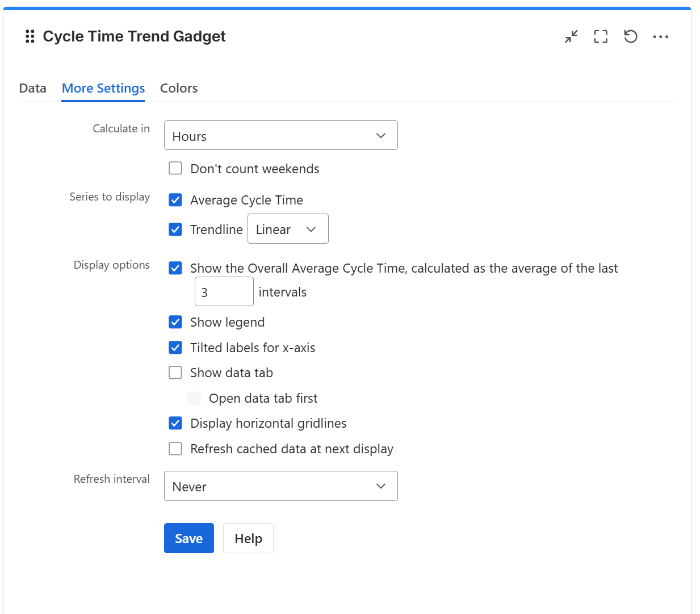Check Refresh cached data at next display
The width and height of the screenshot is (700, 614).
coord(175,449)
